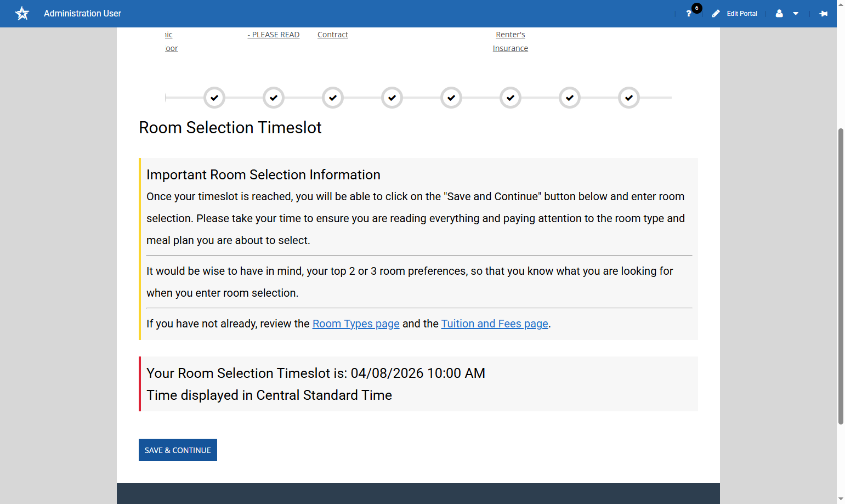
Task: Click the Administration User title
Action: (x=83, y=13)
